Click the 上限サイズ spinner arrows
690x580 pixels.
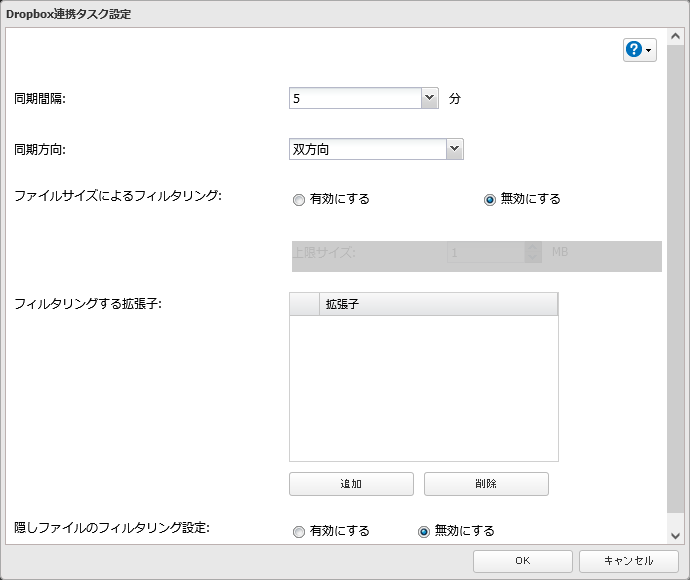coord(533,252)
